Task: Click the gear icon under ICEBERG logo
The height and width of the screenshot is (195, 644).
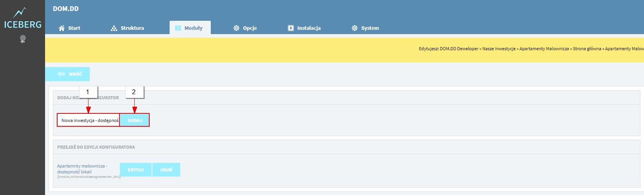Action: [x=23, y=39]
